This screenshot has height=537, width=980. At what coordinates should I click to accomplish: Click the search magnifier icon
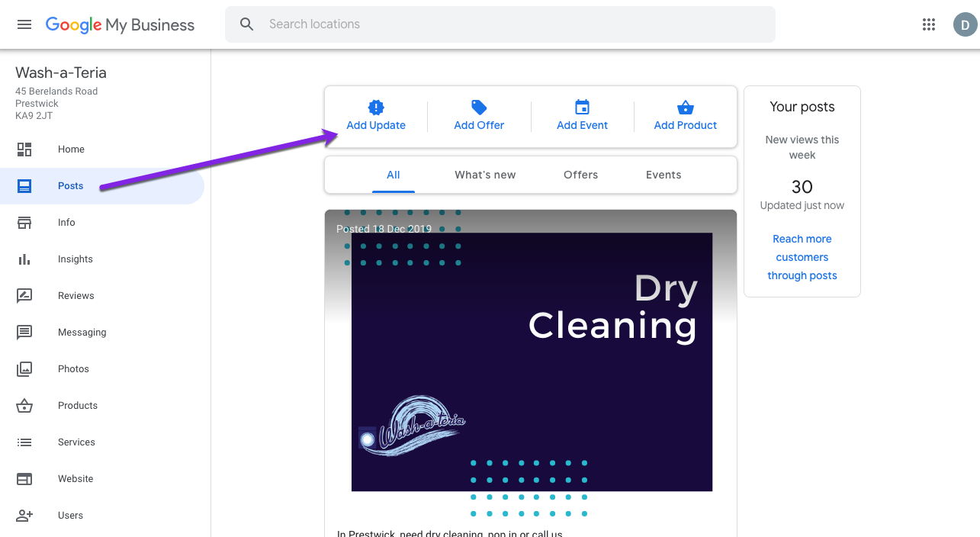tap(246, 24)
